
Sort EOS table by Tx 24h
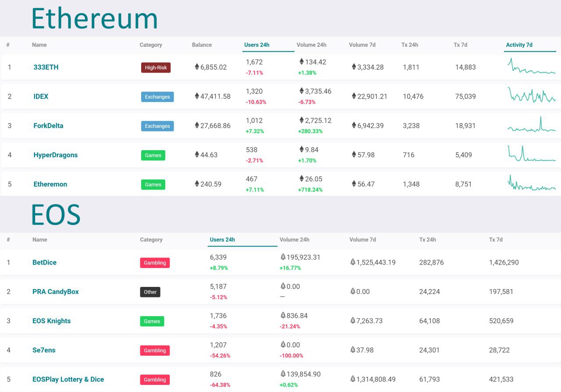click(x=427, y=240)
